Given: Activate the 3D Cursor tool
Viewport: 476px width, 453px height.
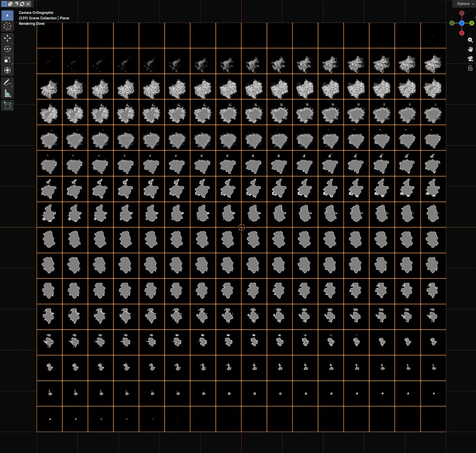Looking at the screenshot, I should [8, 26].
